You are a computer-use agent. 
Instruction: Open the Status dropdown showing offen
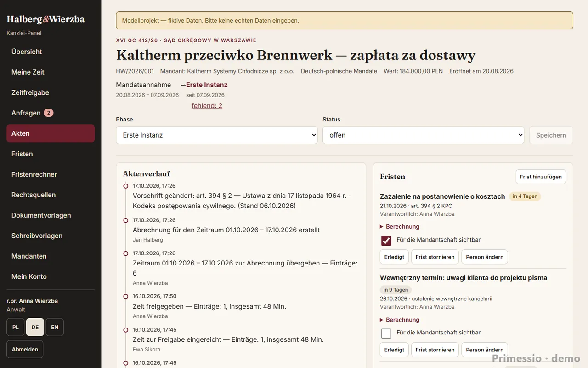pos(424,135)
